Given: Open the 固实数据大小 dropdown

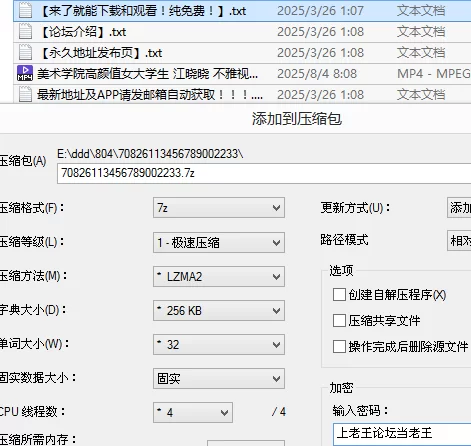Looking at the screenshot, I should click(219, 379).
